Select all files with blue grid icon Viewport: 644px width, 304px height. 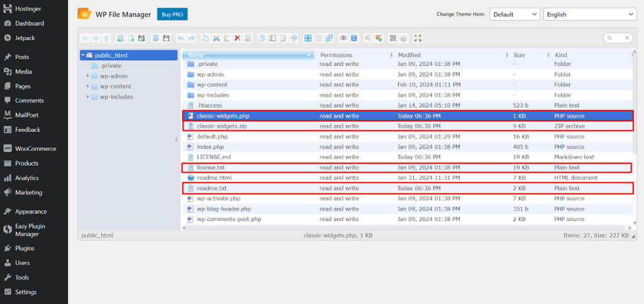[x=308, y=38]
